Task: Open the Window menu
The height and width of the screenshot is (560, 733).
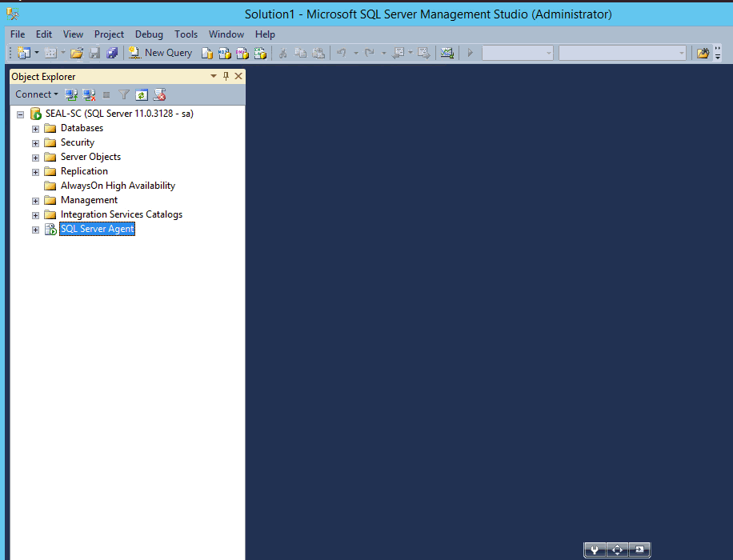Action: coord(226,34)
